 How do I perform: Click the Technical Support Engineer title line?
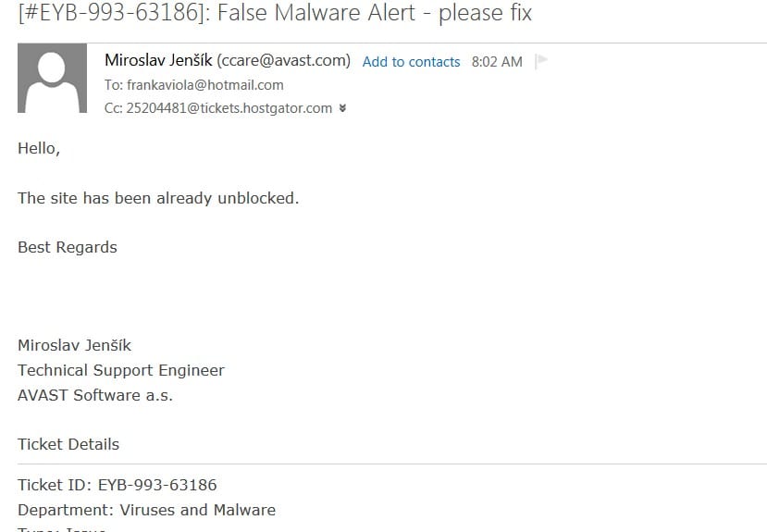[121, 370]
